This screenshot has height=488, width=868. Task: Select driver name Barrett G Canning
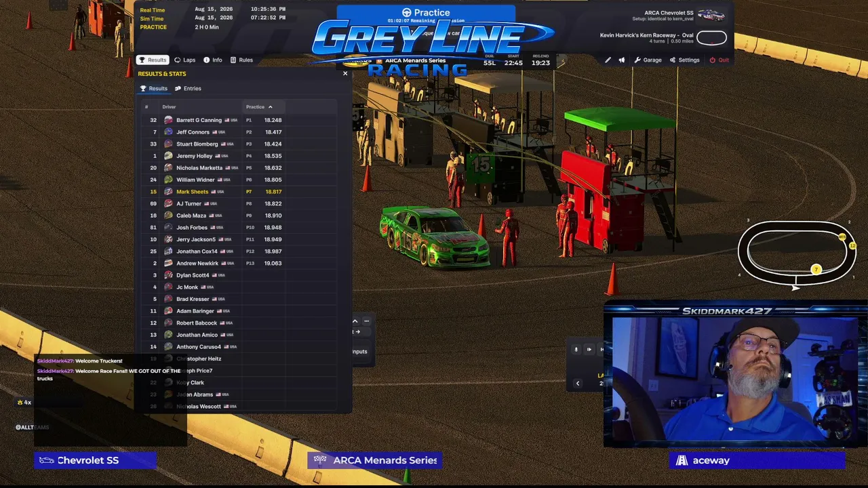[199, 120]
